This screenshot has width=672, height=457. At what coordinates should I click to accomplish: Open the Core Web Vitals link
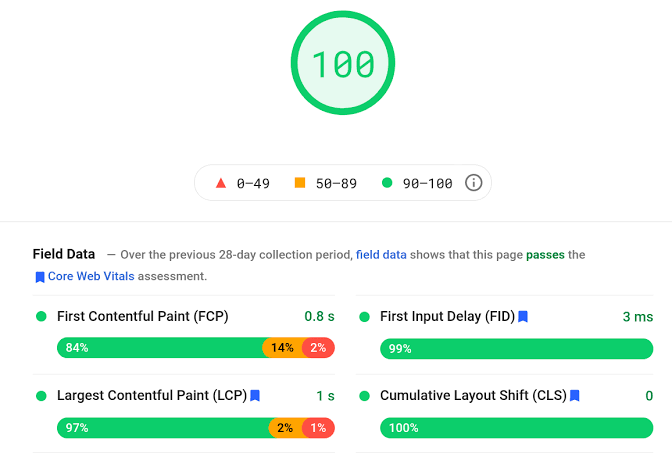point(91,277)
